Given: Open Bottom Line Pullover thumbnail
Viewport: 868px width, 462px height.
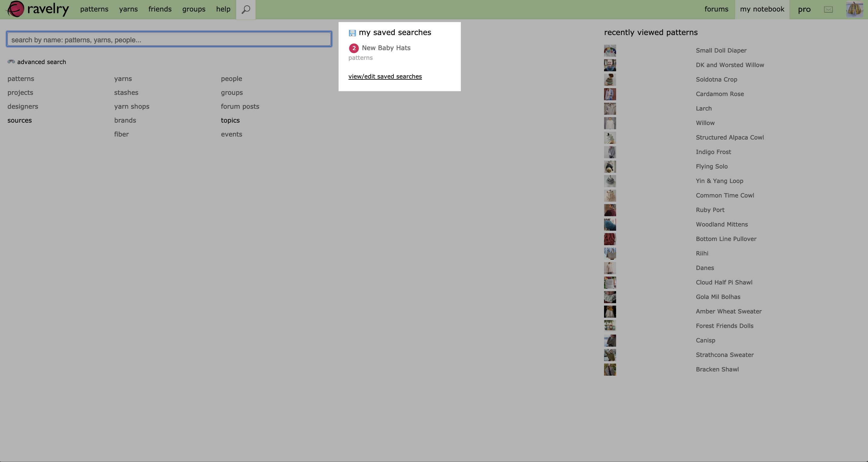Looking at the screenshot, I should coord(610,239).
